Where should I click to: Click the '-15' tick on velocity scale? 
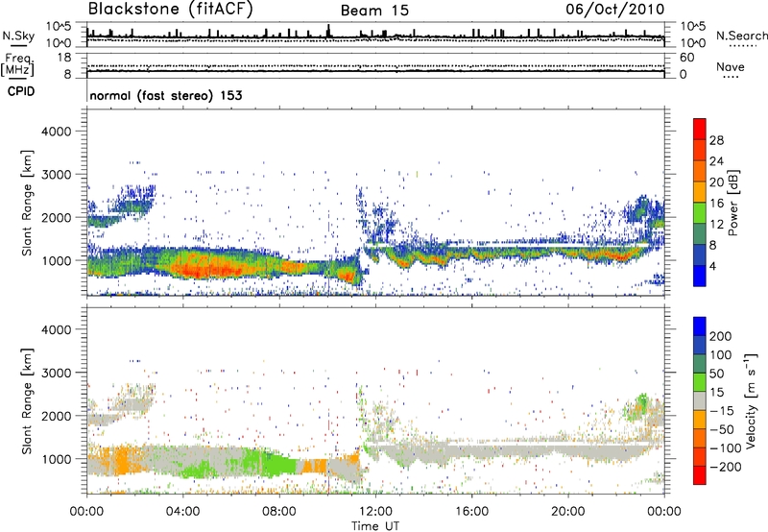[721, 411]
